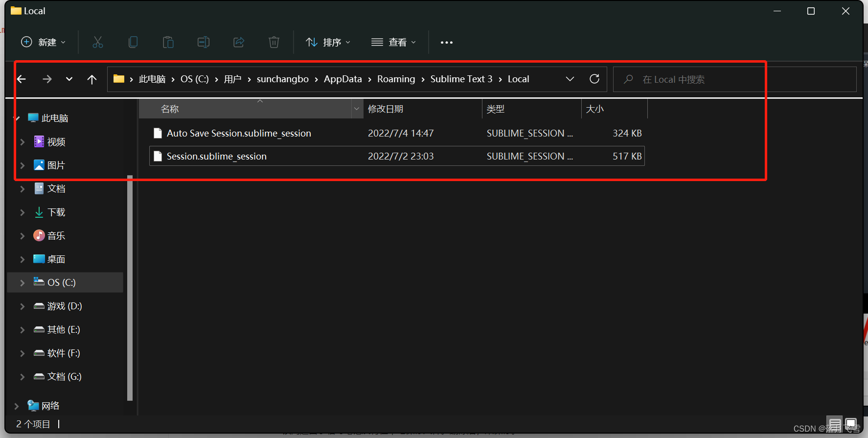
Task: Click OS (C:) in the breadcrumb path
Action: point(195,79)
